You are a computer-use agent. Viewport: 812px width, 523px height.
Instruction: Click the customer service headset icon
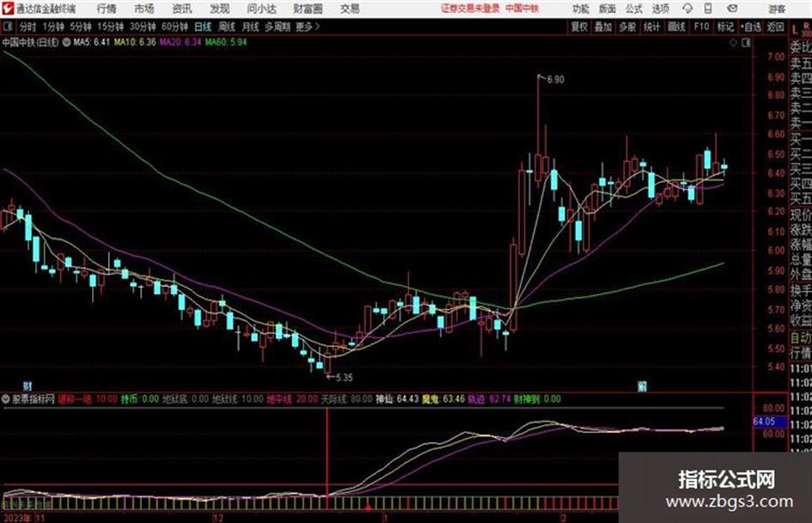coord(687,9)
